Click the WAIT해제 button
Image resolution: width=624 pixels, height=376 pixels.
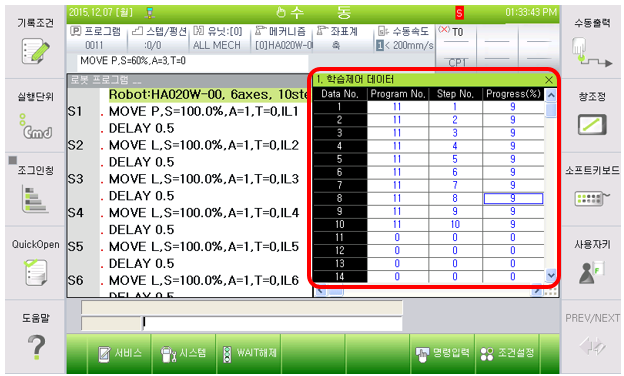pyautogui.click(x=249, y=353)
